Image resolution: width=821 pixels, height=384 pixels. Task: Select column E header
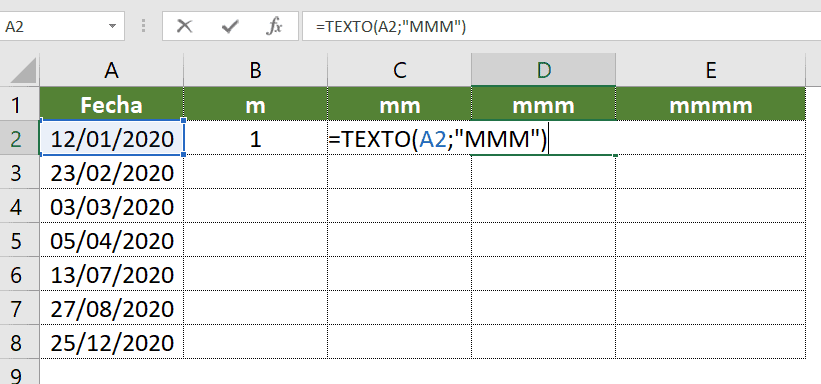(711, 71)
